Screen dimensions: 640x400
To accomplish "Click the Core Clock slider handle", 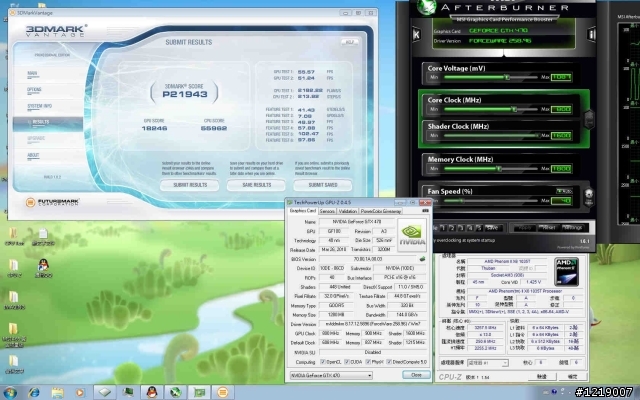I will tap(514, 109).
